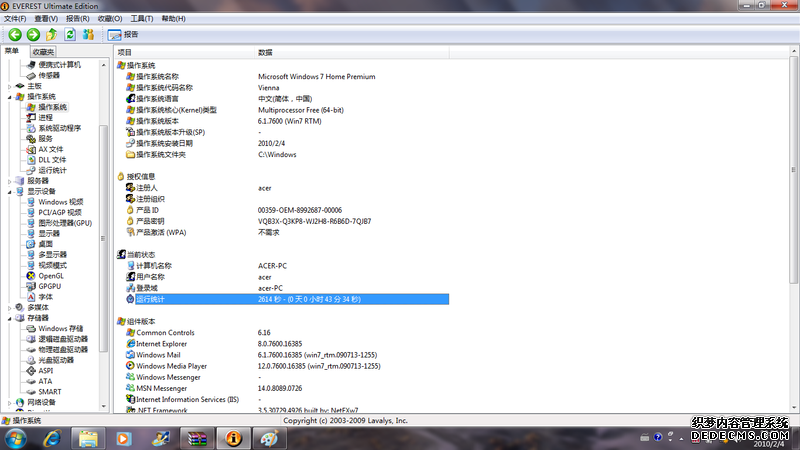The width and height of the screenshot is (800, 450).
Task: Click the users icon in the toolbar
Action: point(88,34)
